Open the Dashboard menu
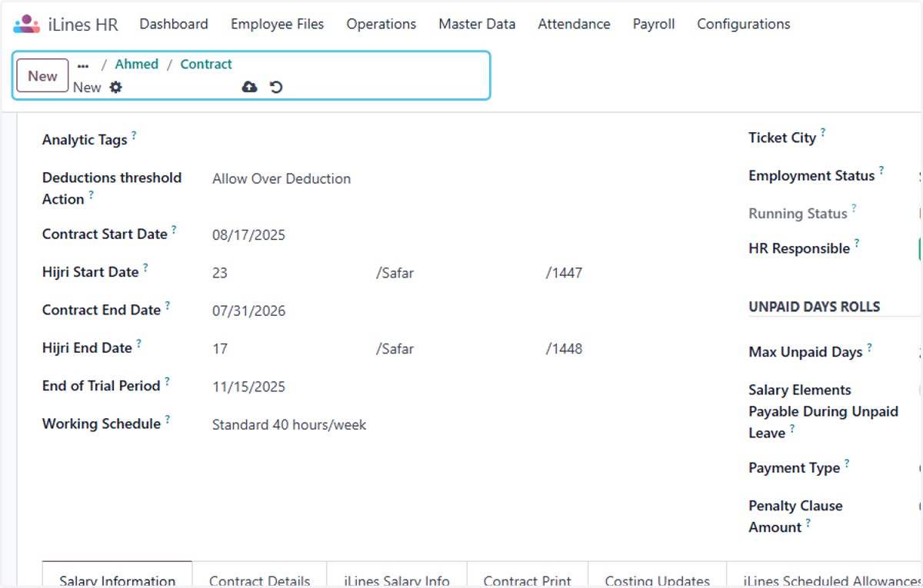 174,24
